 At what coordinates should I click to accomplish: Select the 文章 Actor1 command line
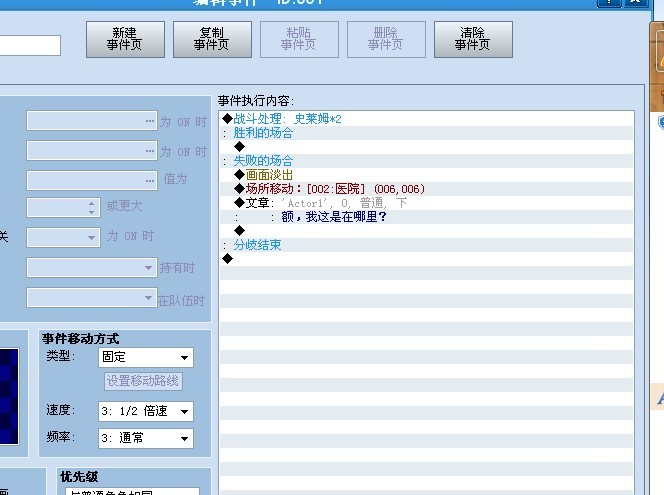pos(426,203)
